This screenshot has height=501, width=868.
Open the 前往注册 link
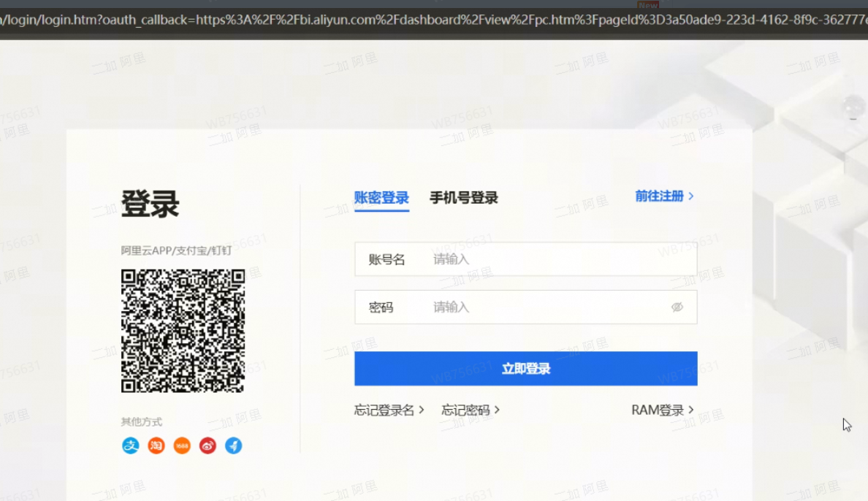click(664, 196)
